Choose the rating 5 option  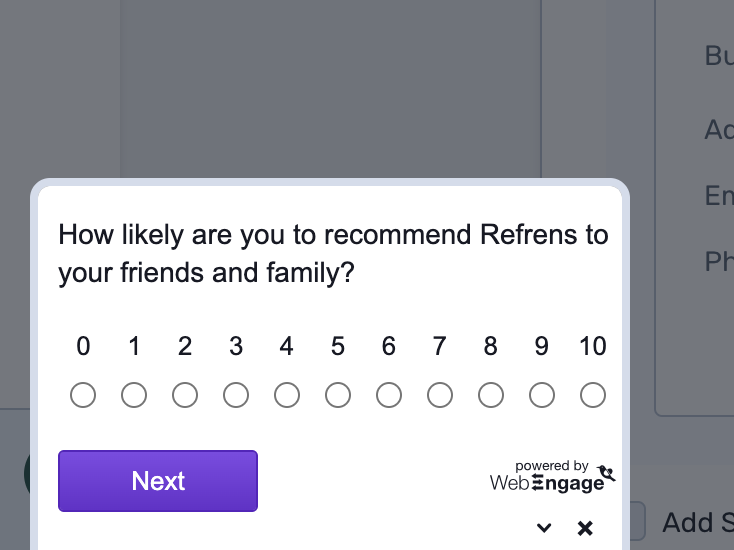pyautogui.click(x=338, y=395)
